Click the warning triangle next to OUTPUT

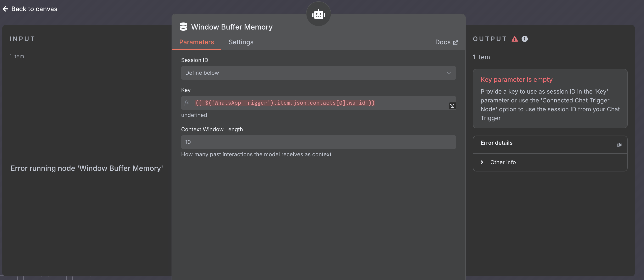(x=514, y=39)
